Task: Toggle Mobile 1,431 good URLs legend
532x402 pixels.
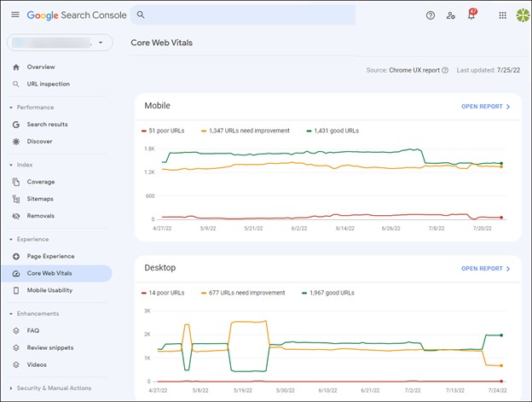Action: coord(332,131)
